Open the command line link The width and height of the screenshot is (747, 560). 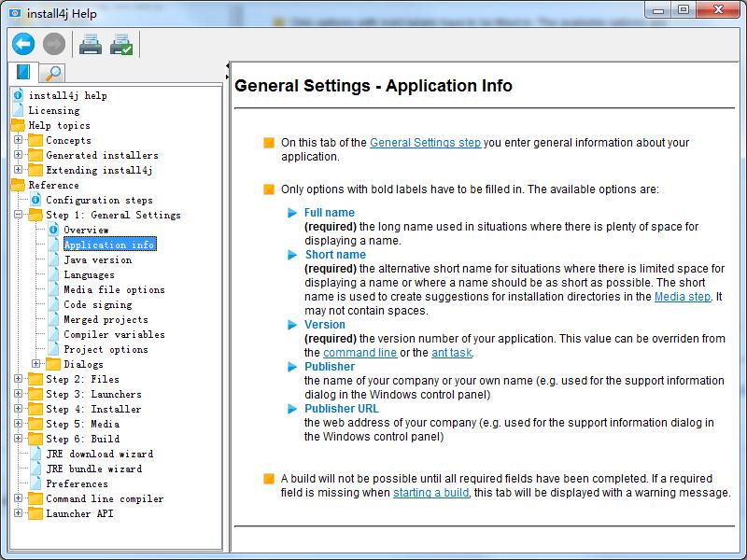(x=360, y=353)
